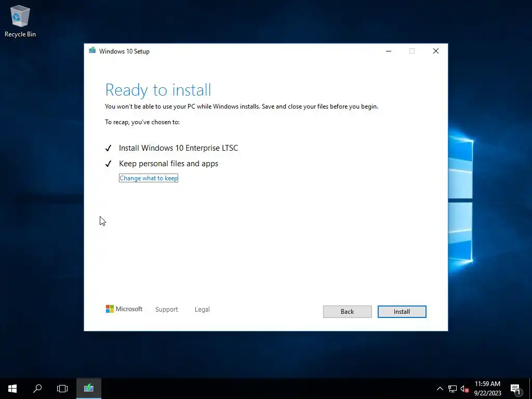The width and height of the screenshot is (532, 399).
Task: Minimize the Windows 10 Setup window
Action: (389, 51)
